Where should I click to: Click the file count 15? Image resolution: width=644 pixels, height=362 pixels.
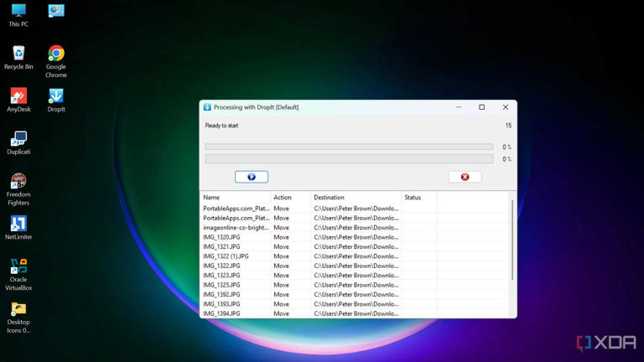coord(508,126)
